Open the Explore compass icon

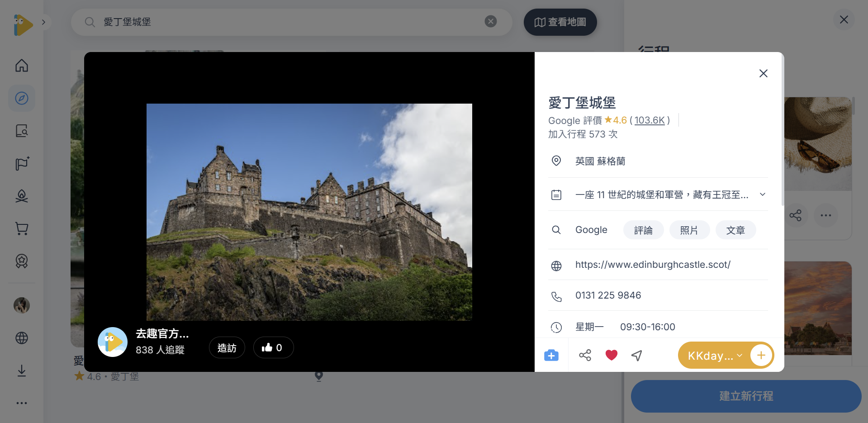pyautogui.click(x=22, y=98)
